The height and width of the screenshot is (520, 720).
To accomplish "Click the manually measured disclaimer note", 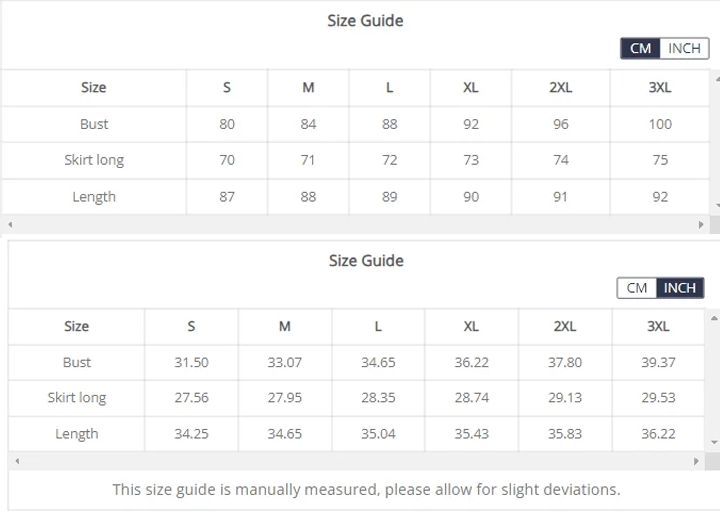I will pos(366,490).
